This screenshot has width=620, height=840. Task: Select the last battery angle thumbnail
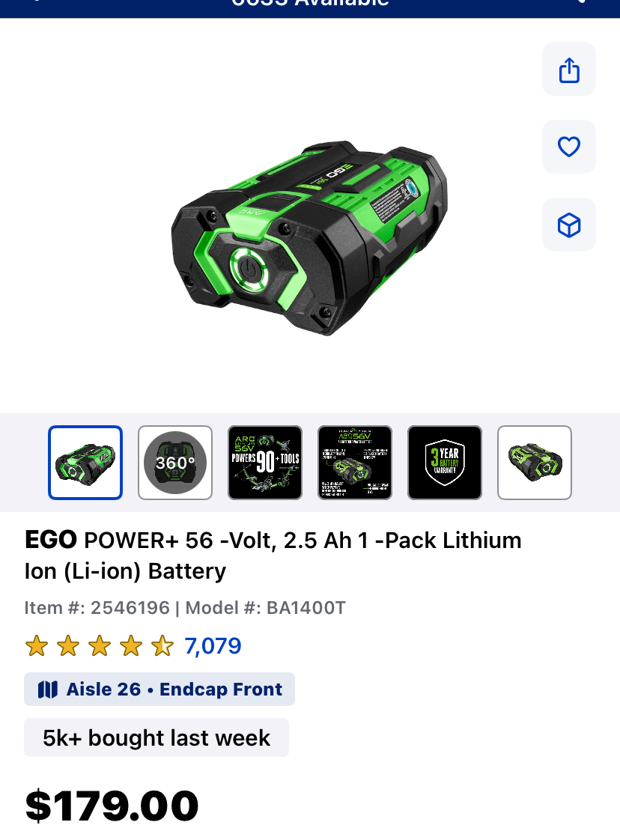tap(535, 463)
